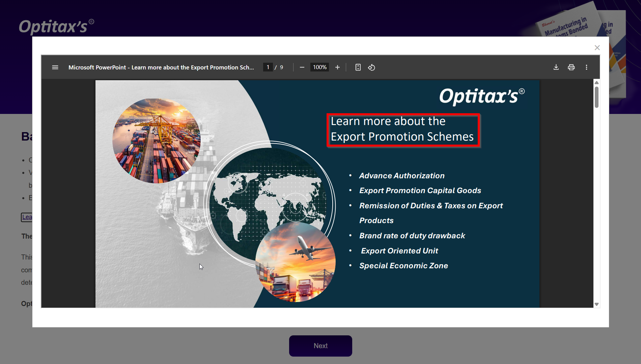Click the scrollbar up arrow
The height and width of the screenshot is (364, 641).
[596, 82]
